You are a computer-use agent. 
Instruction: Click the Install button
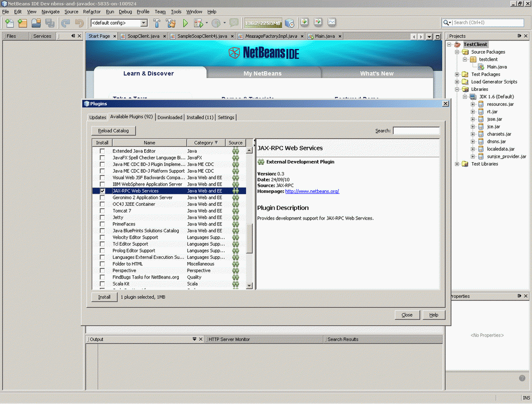point(104,297)
